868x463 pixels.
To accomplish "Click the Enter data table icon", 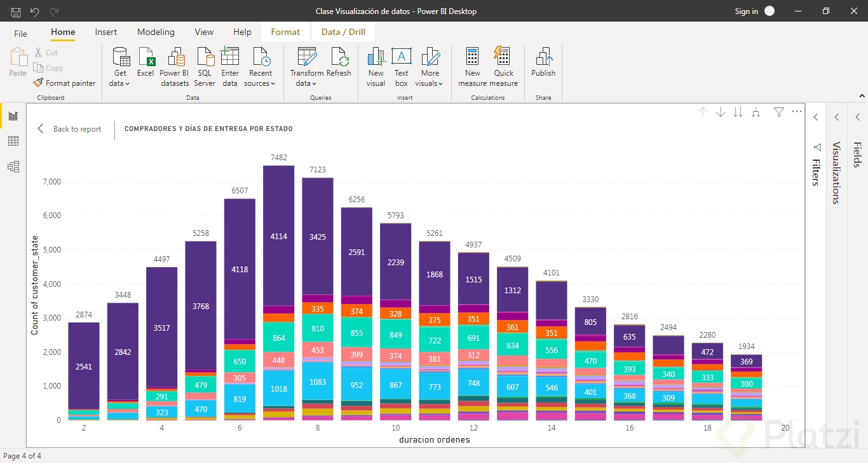I will [229, 57].
